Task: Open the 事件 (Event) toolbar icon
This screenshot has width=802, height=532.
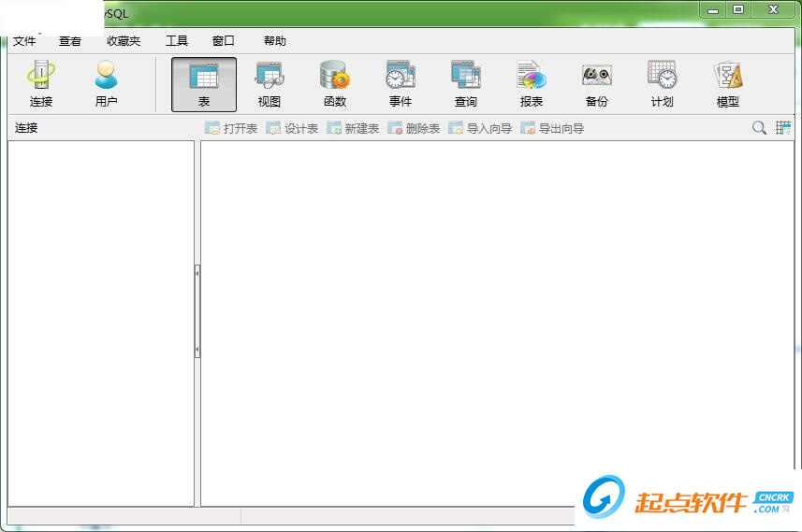Action: click(400, 84)
